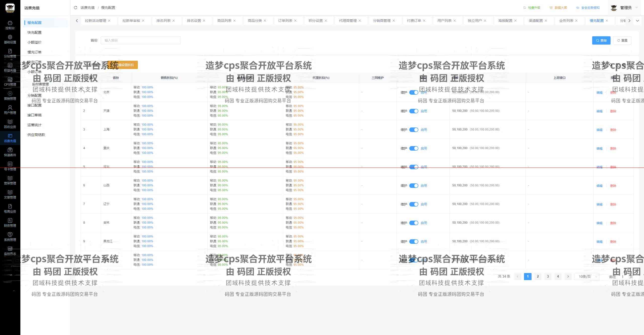Open the 控制台 dashboard sidebar icon
The width and height of the screenshot is (644, 335).
(x=10, y=25)
